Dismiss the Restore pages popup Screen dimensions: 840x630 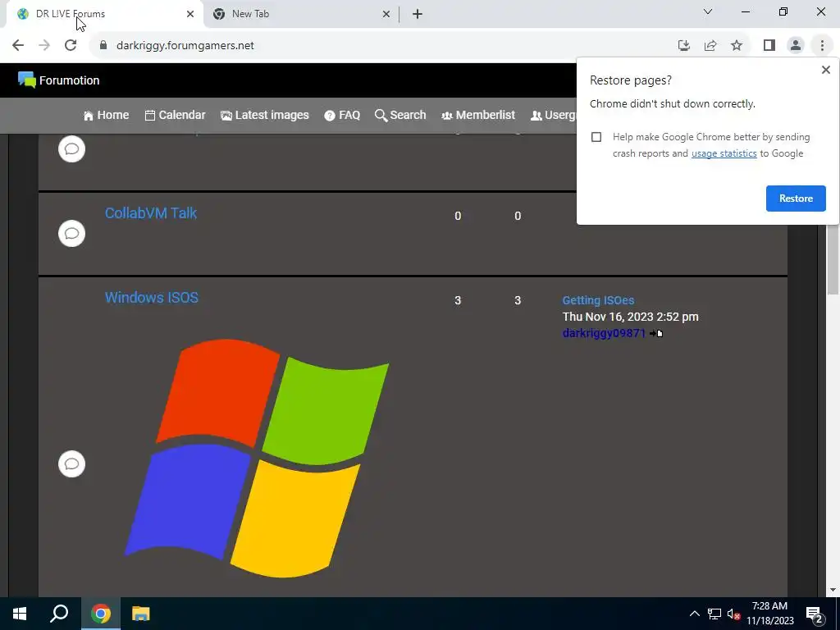click(x=825, y=70)
